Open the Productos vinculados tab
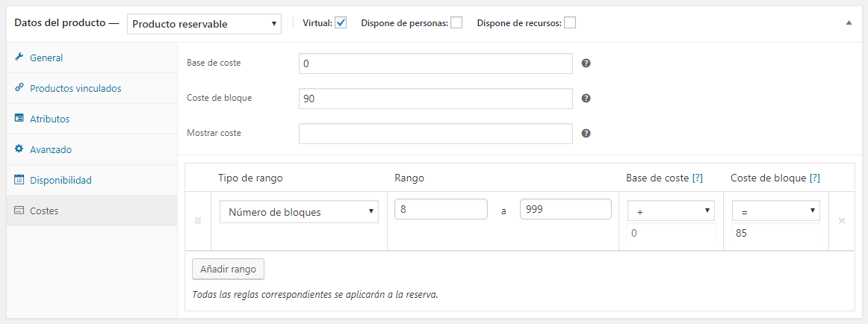This screenshot has height=324, width=868. (92, 88)
